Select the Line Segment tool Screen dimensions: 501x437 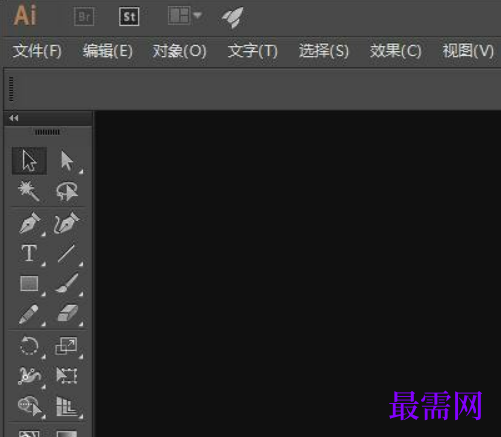[67, 254]
